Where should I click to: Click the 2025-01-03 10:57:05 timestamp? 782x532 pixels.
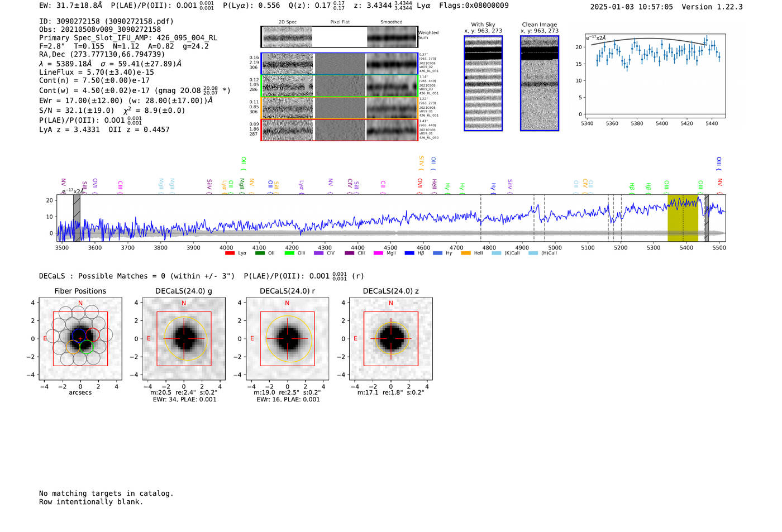coord(632,7)
